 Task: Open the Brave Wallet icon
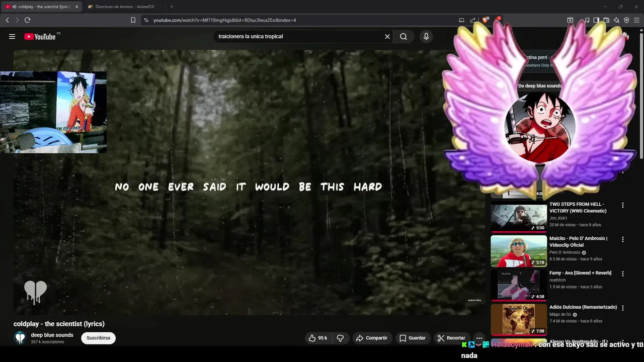pos(606,20)
